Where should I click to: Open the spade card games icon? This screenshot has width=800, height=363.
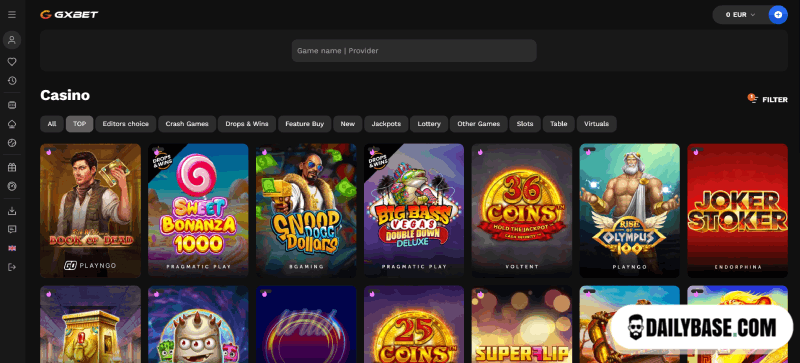[12, 124]
